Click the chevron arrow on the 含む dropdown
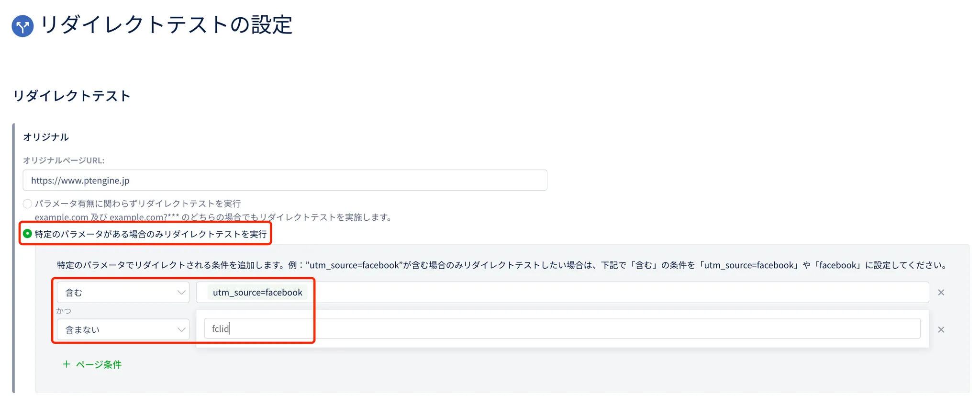The width and height of the screenshot is (980, 396). click(181, 293)
